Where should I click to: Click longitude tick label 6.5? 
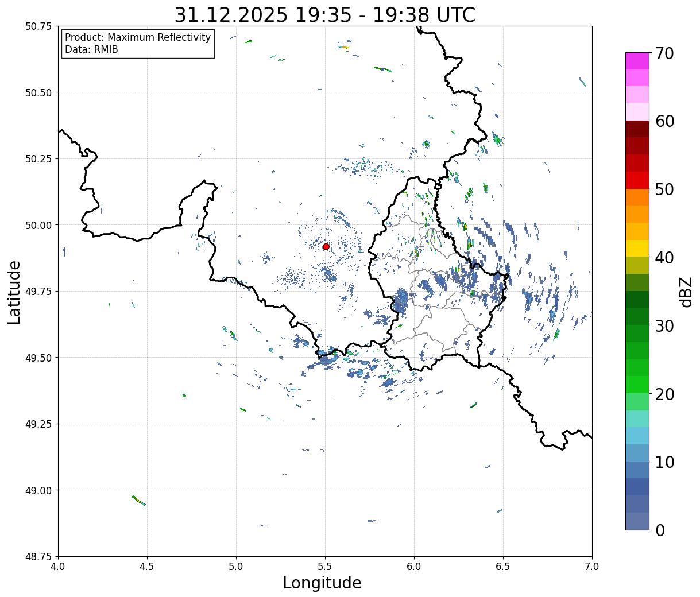click(x=503, y=567)
